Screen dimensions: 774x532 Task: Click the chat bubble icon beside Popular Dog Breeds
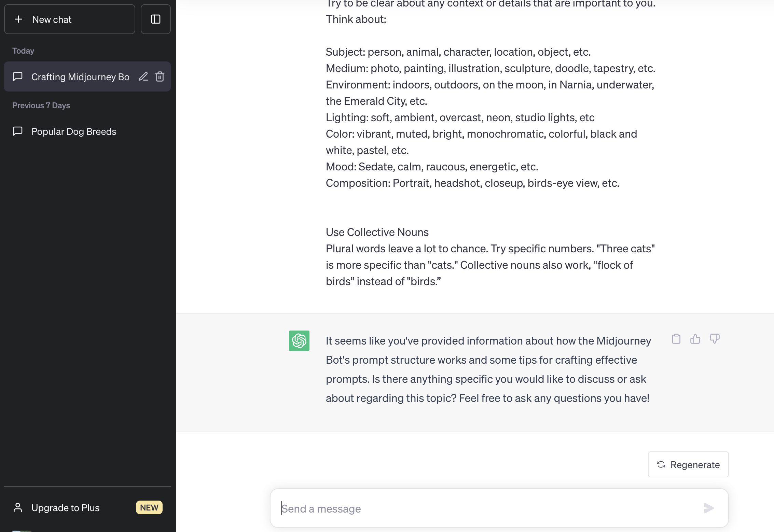[x=18, y=131]
